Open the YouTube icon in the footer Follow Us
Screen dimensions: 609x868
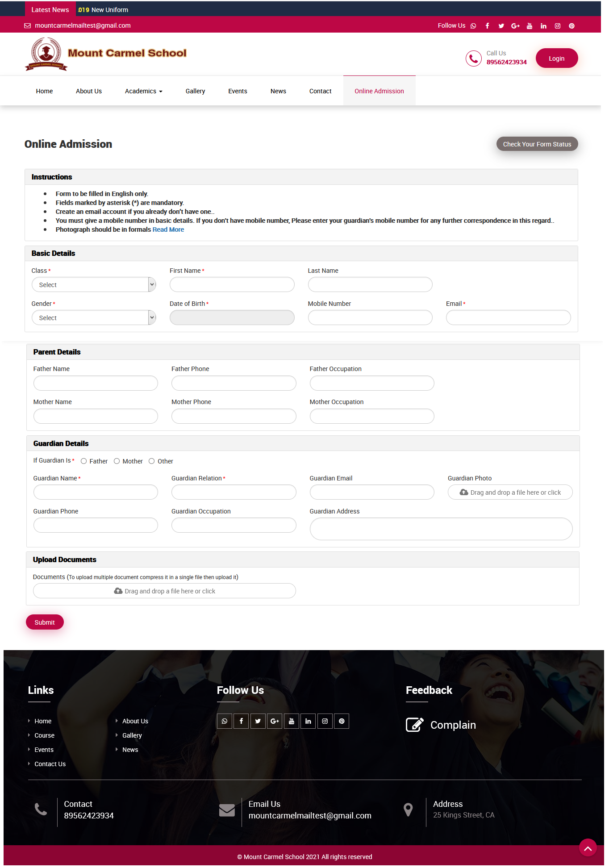point(291,721)
